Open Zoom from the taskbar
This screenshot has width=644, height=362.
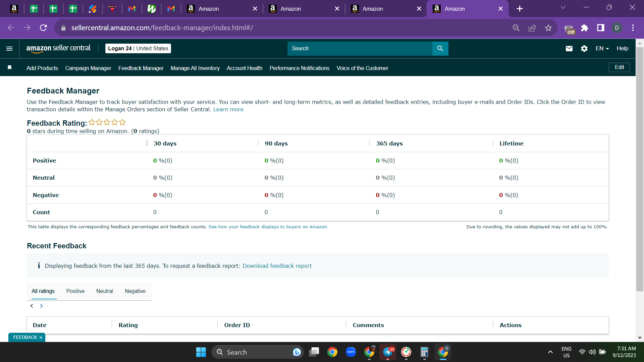point(351,352)
